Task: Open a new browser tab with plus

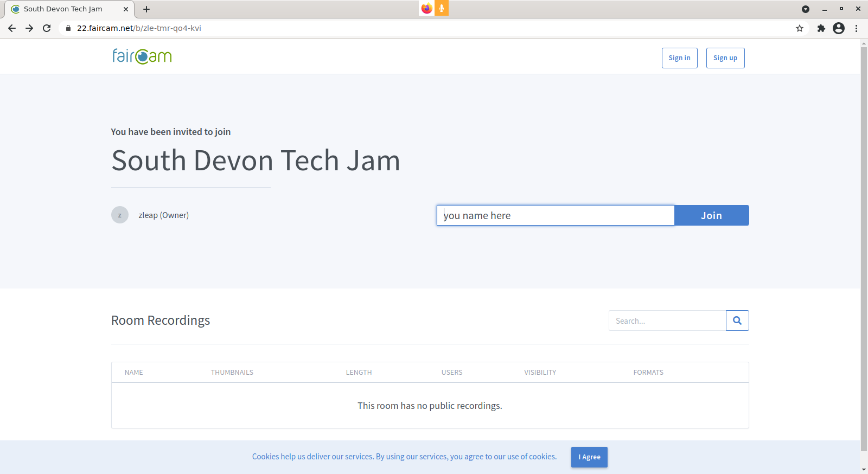Action: click(x=146, y=9)
